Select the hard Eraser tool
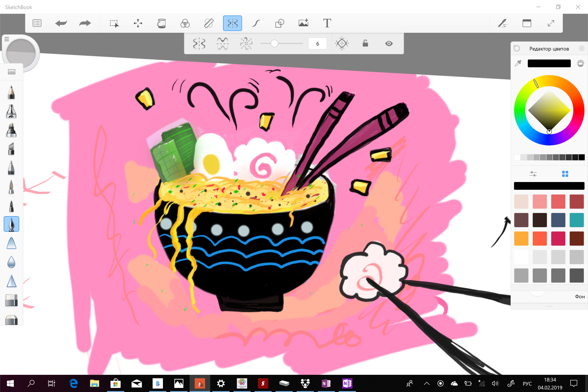Image resolution: width=588 pixels, height=392 pixels. (11, 300)
